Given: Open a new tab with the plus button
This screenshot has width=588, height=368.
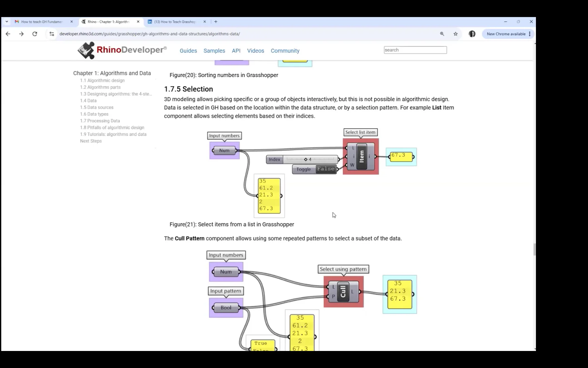Looking at the screenshot, I should point(216,21).
